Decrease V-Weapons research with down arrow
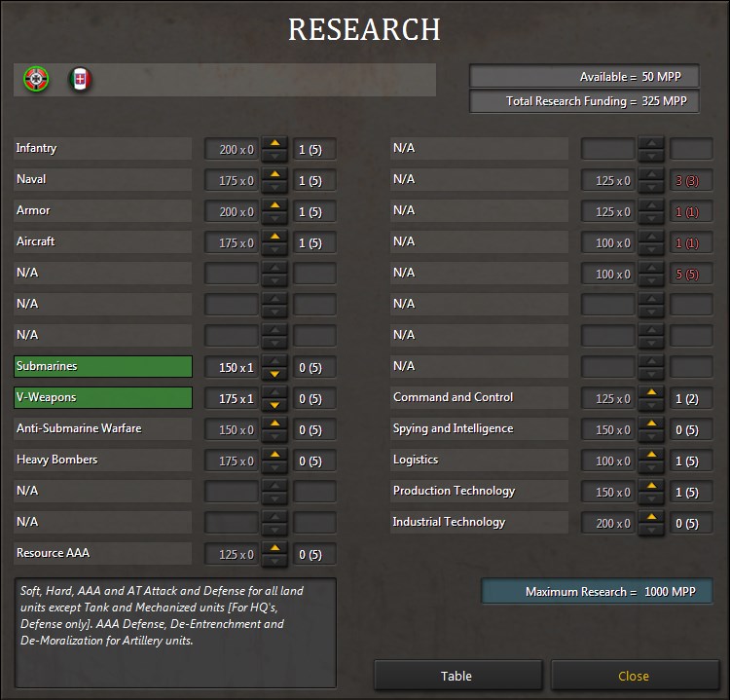 [x=275, y=405]
